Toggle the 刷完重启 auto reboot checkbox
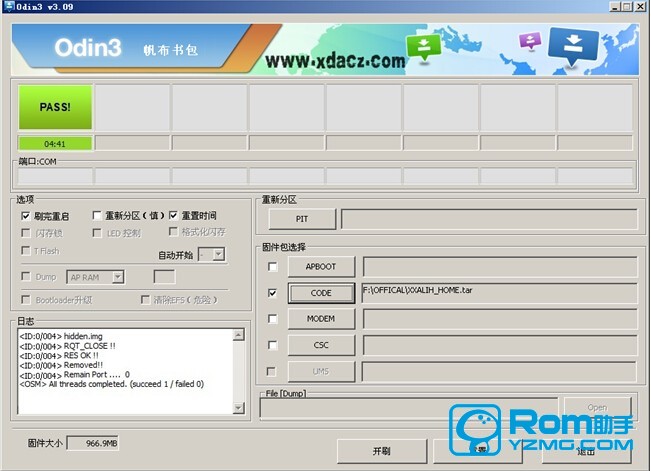The image size is (651, 471). tap(26, 216)
